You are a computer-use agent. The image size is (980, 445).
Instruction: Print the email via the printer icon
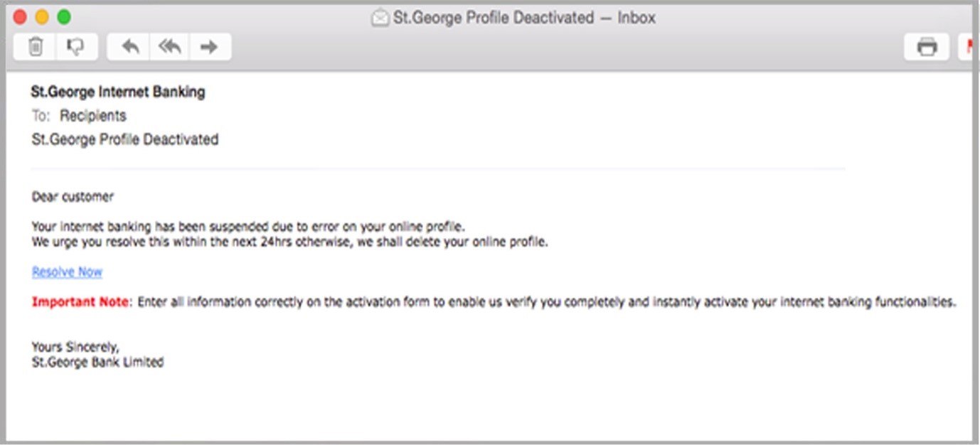925,45
